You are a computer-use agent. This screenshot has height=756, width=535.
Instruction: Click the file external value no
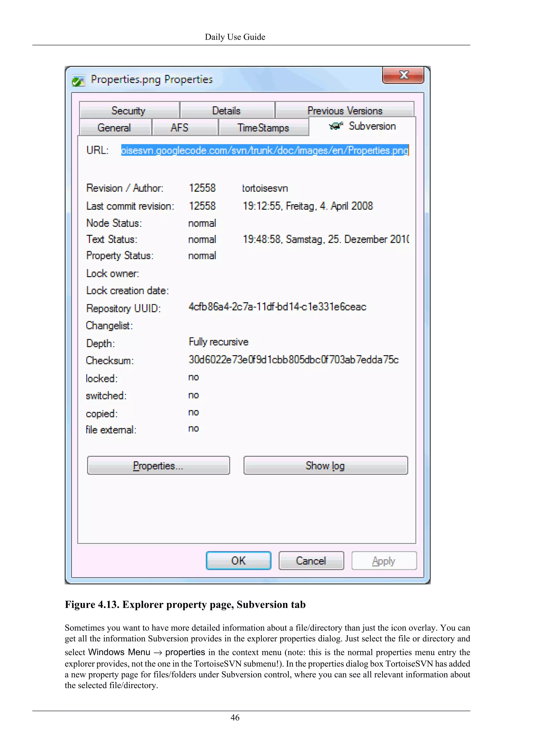click(194, 428)
